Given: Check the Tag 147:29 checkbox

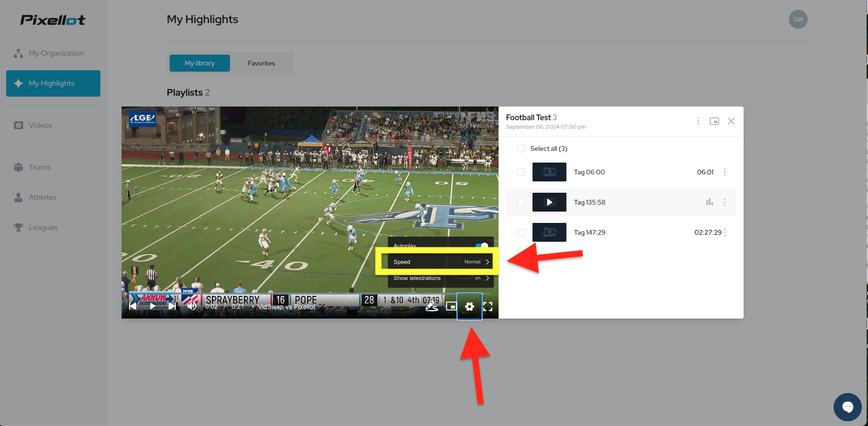Looking at the screenshot, I should point(521,232).
